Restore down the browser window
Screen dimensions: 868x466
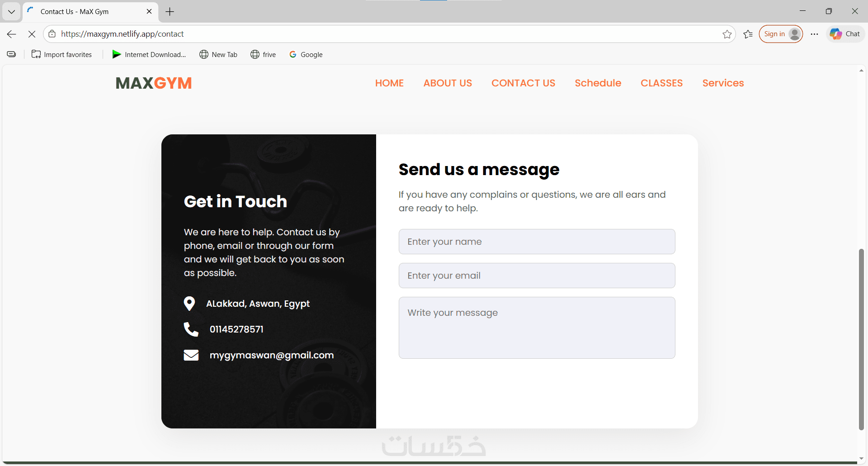(829, 11)
